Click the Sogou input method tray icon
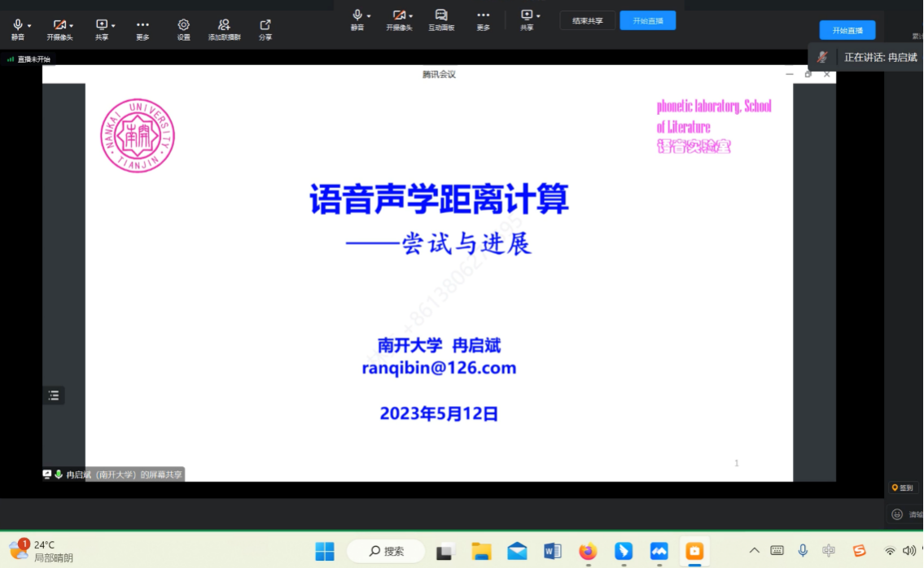924x568 pixels. (x=859, y=551)
